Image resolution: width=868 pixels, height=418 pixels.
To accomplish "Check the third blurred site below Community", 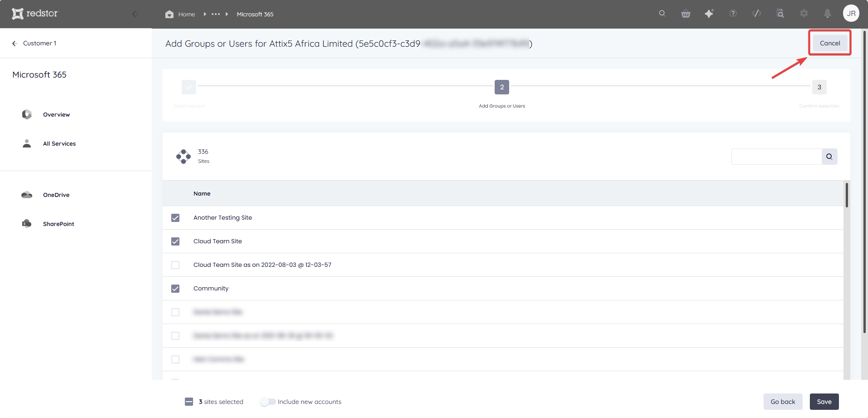I will click(175, 359).
